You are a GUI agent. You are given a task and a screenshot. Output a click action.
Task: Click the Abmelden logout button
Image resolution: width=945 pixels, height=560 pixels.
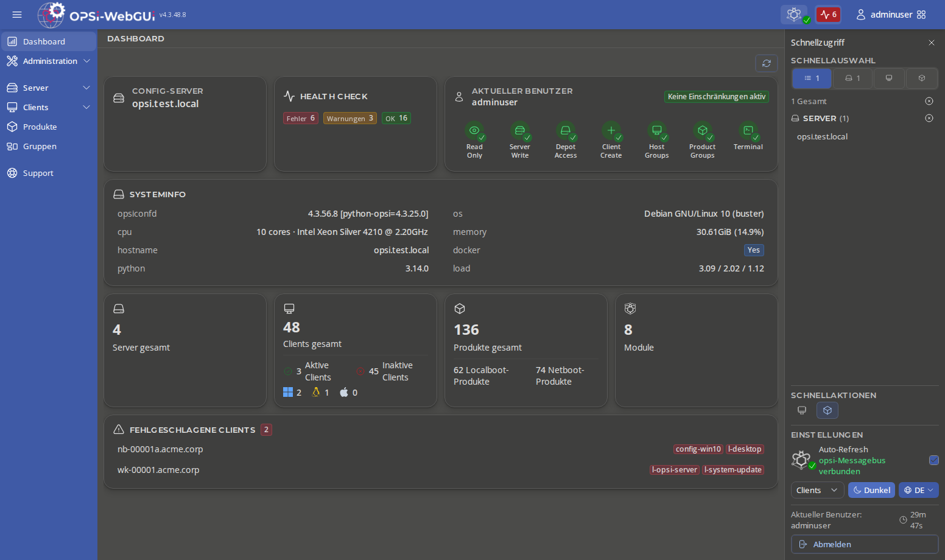(x=865, y=544)
